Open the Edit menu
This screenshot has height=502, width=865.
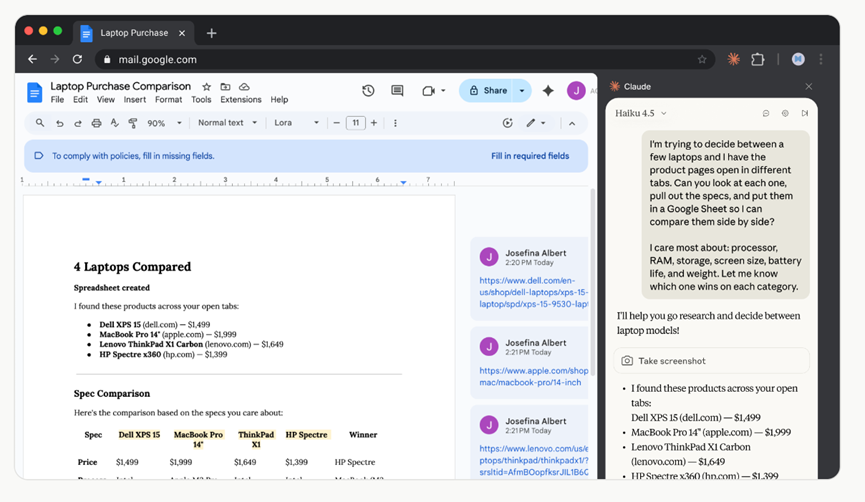point(81,100)
